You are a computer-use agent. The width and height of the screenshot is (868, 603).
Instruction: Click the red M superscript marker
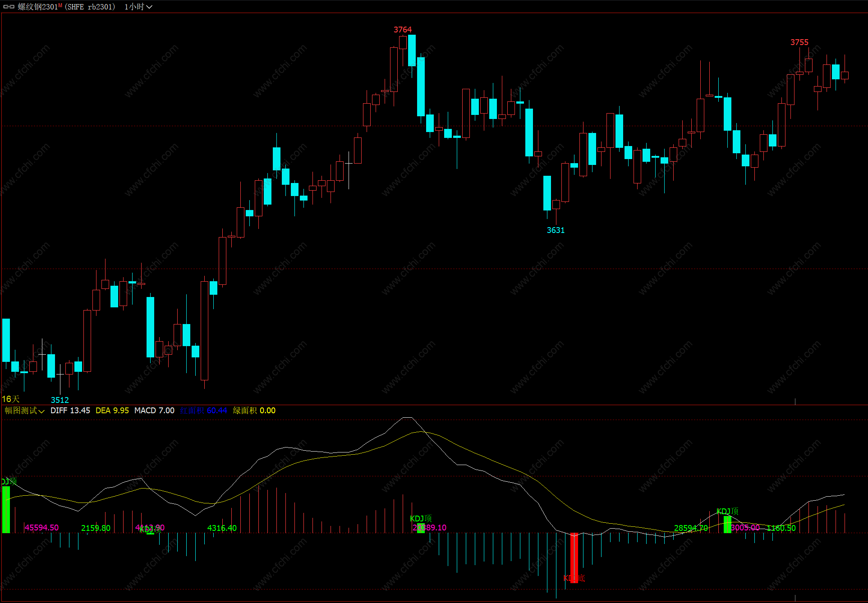click(60, 5)
